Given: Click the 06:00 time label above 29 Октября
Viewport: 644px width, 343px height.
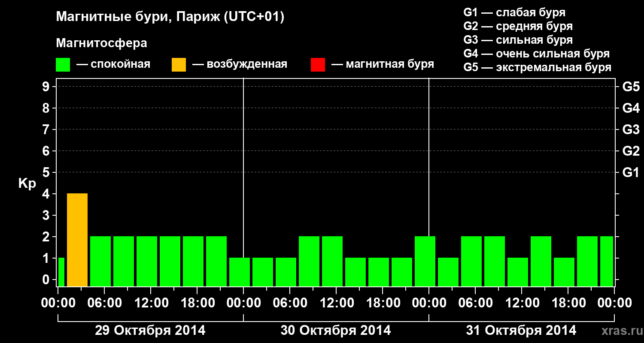Looking at the screenshot, I should [x=104, y=303].
